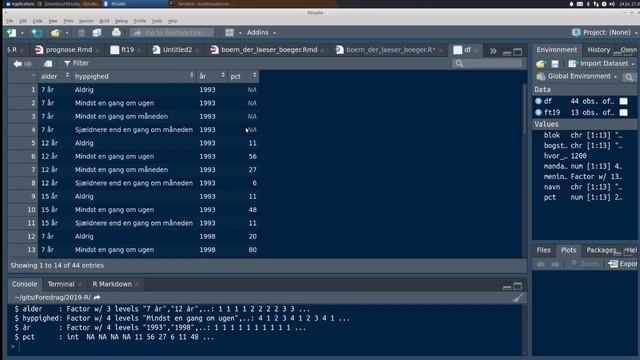640x360 pixels.
Task: Open the View menu
Action: [53, 21]
